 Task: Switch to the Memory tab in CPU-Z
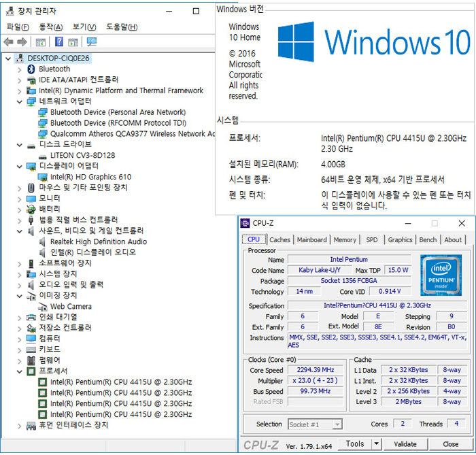tap(345, 240)
